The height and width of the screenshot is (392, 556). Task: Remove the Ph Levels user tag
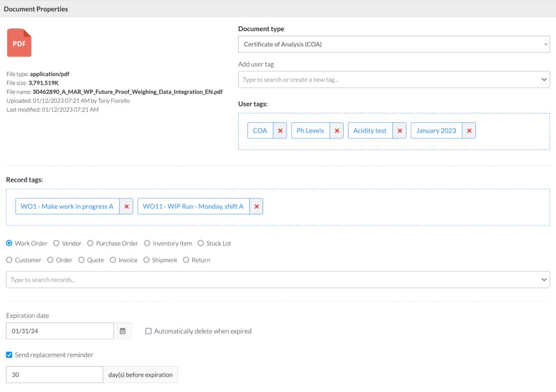336,131
